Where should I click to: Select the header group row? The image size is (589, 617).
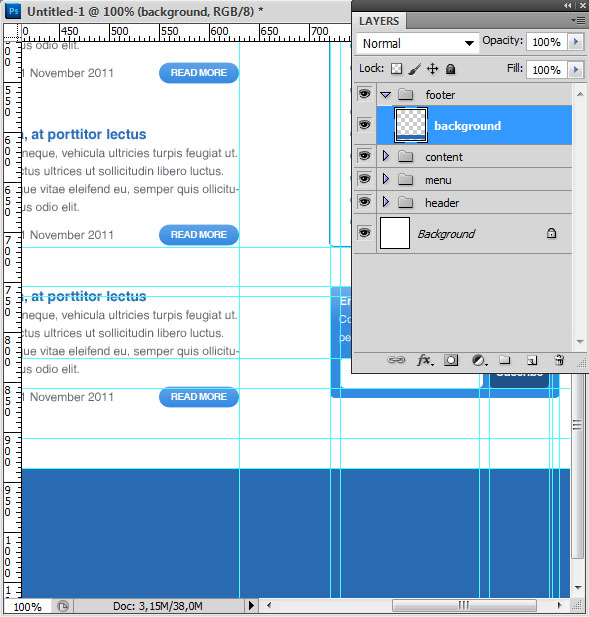pos(474,203)
